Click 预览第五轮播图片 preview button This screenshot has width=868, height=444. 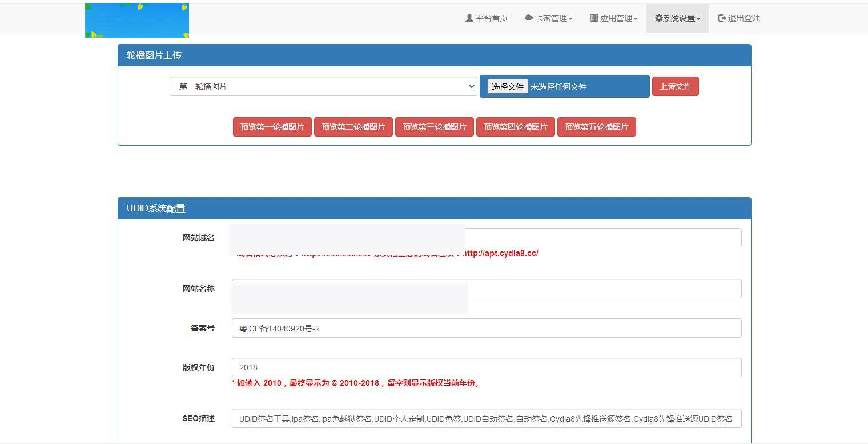pos(596,127)
